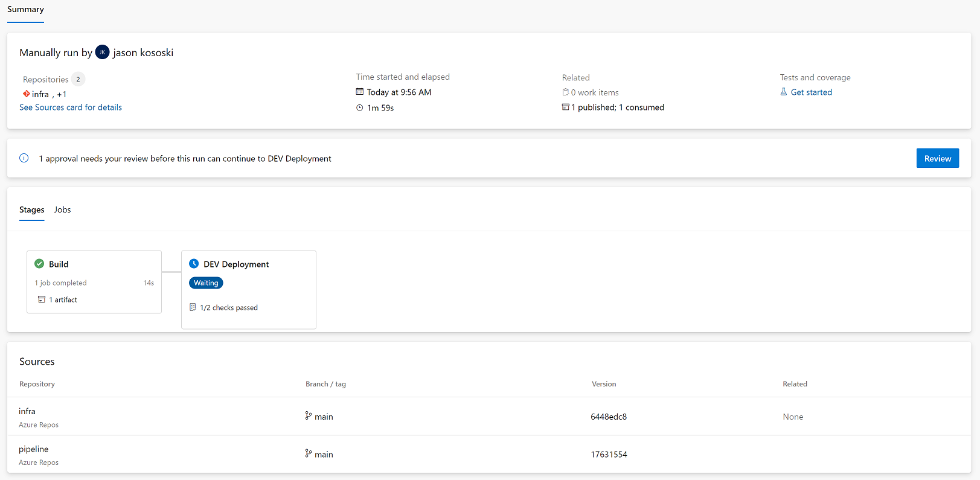Click the artifact icon in Build stage

coord(42,299)
